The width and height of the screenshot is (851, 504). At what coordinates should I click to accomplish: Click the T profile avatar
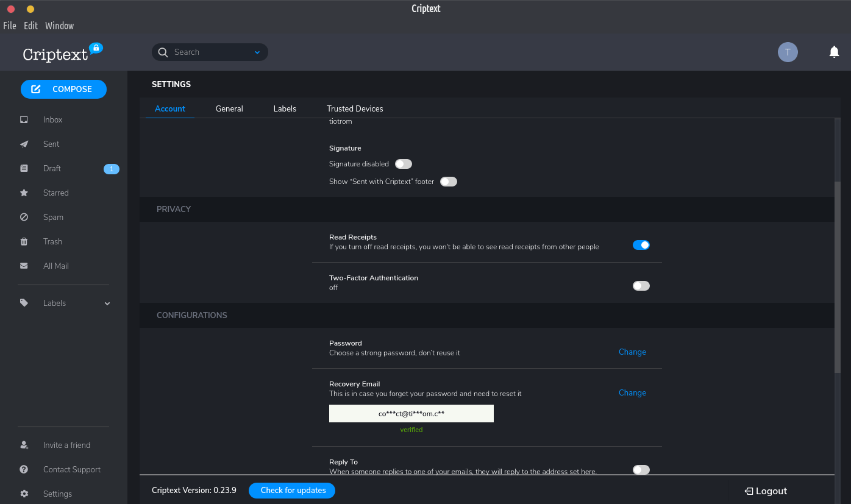coord(788,52)
